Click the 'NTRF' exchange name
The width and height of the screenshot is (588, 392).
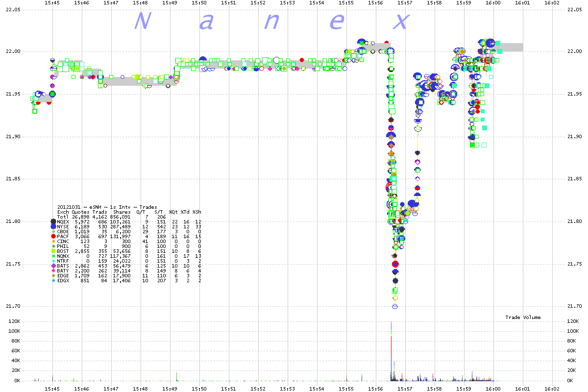[63, 261]
